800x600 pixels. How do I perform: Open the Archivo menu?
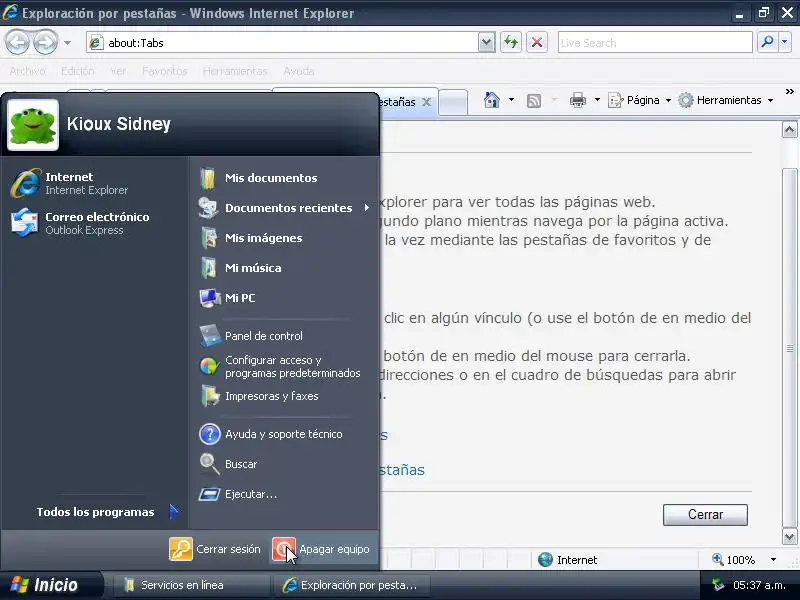pos(28,71)
